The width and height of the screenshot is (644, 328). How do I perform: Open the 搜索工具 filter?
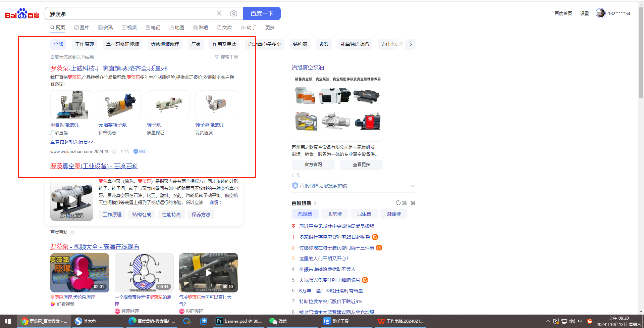(226, 57)
